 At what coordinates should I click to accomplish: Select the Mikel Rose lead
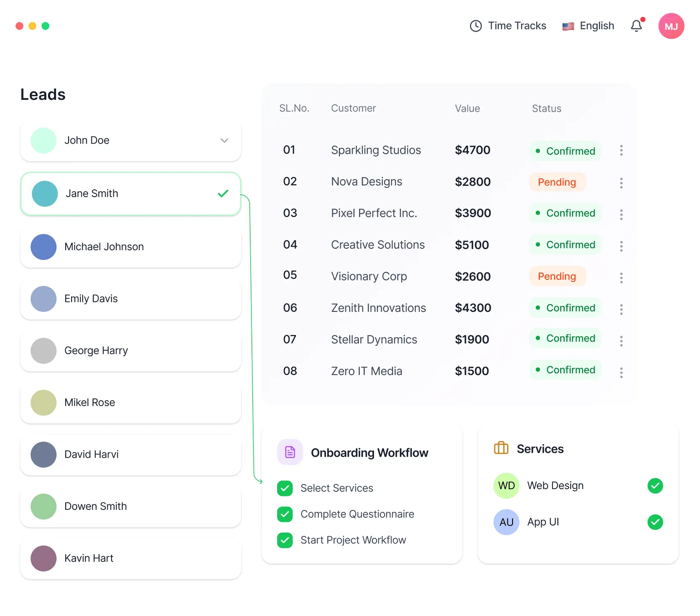click(131, 402)
